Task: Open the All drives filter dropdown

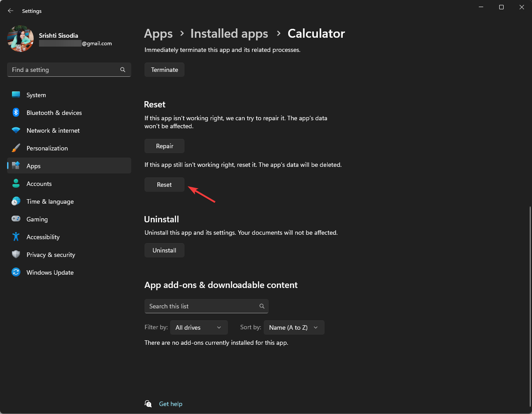Action: (199, 327)
